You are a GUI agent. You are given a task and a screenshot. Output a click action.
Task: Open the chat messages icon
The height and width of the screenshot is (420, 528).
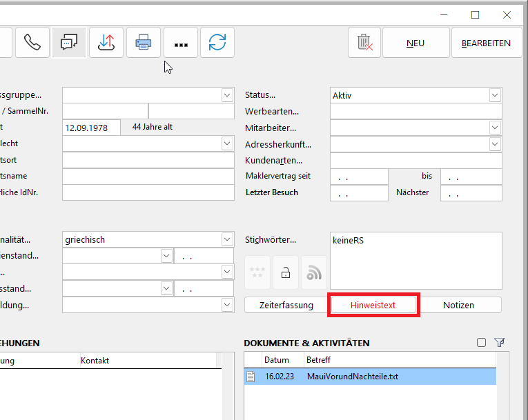[69, 43]
